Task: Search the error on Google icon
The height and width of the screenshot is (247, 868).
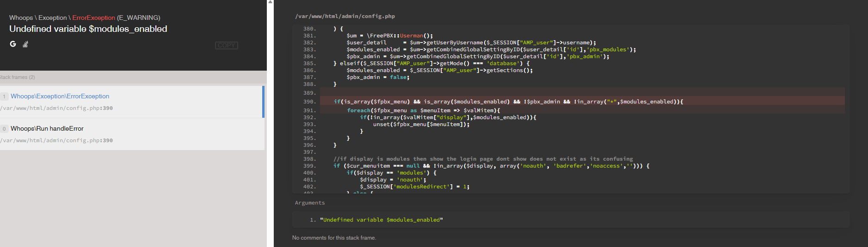Action: [x=13, y=44]
